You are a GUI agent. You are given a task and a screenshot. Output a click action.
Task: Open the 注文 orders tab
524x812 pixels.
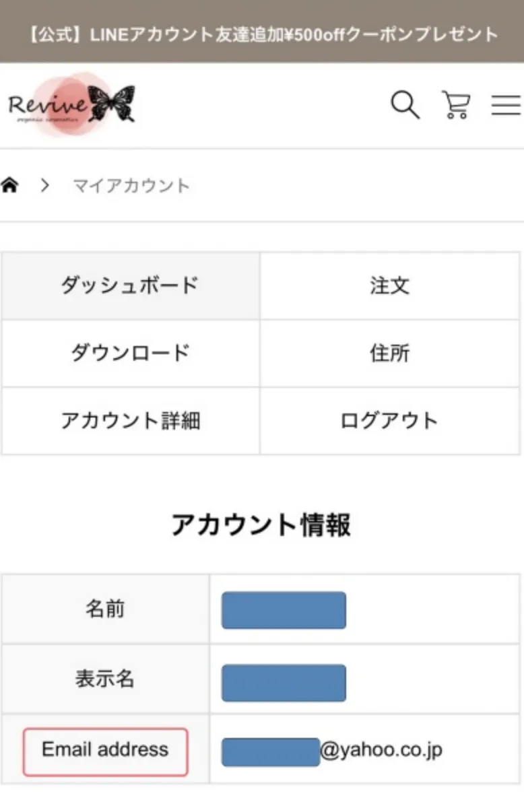(x=389, y=285)
